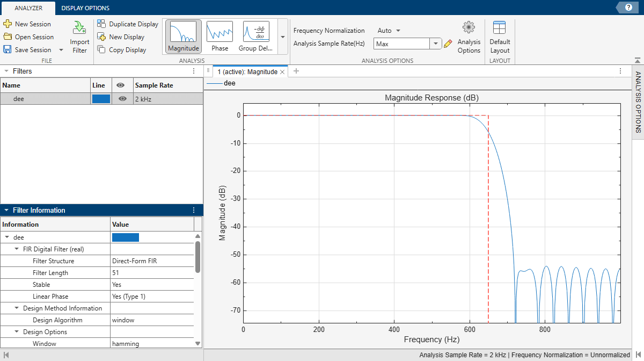Screen dimensions: 644x361
Task: Click the tab grip handle icon
Action: click(x=208, y=71)
